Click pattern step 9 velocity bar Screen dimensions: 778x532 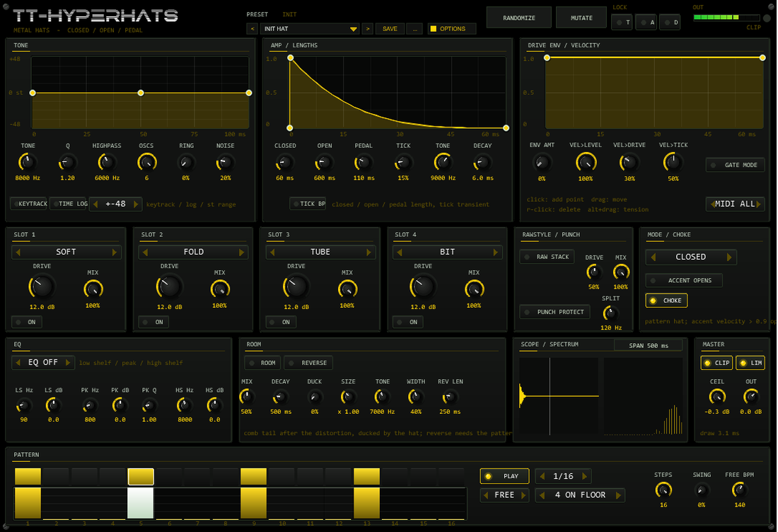tap(253, 503)
